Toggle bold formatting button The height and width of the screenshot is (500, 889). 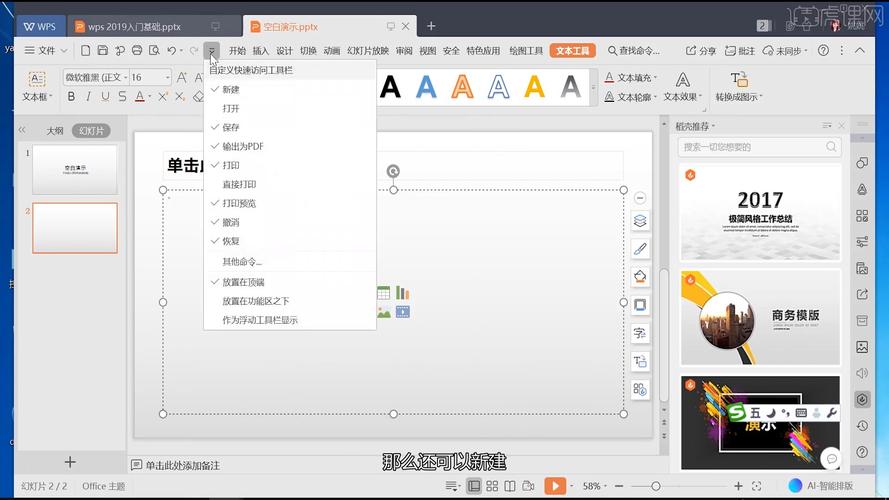click(x=71, y=96)
